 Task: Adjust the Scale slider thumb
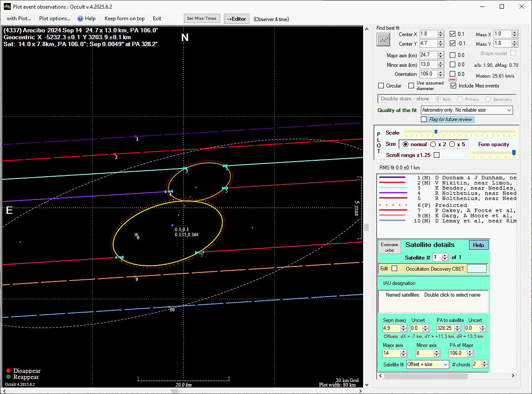[x=436, y=132]
